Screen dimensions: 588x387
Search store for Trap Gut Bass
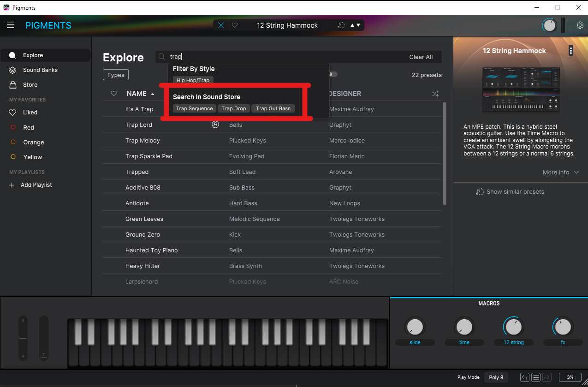pyautogui.click(x=273, y=108)
